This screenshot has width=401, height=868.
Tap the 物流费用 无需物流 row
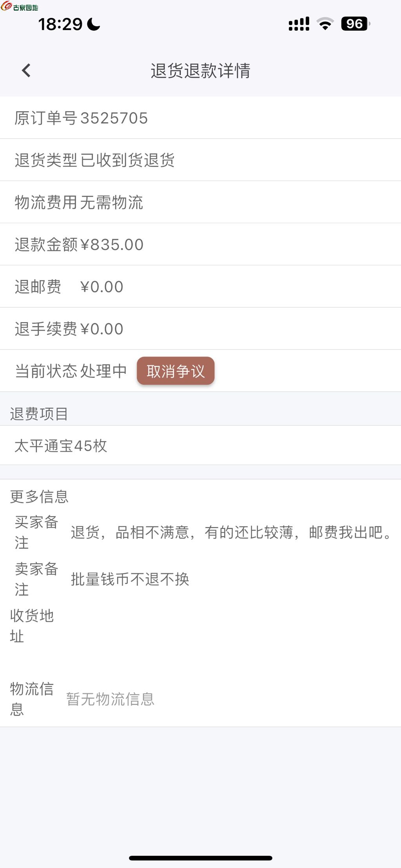(200, 202)
